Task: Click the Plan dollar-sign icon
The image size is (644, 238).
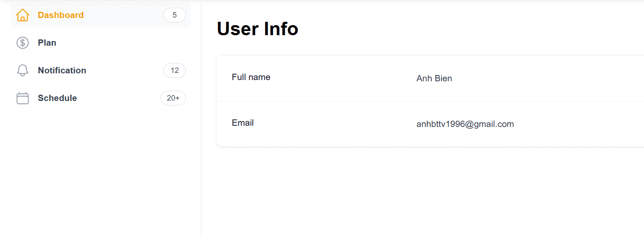Action: click(23, 43)
